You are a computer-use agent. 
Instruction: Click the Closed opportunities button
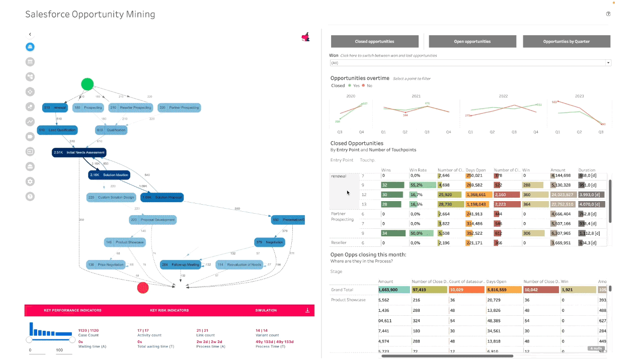click(374, 41)
